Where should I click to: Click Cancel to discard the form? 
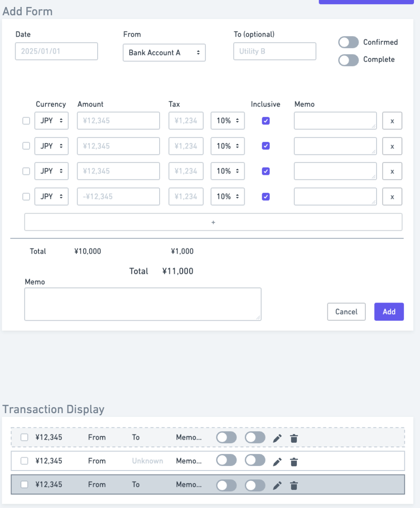click(346, 311)
